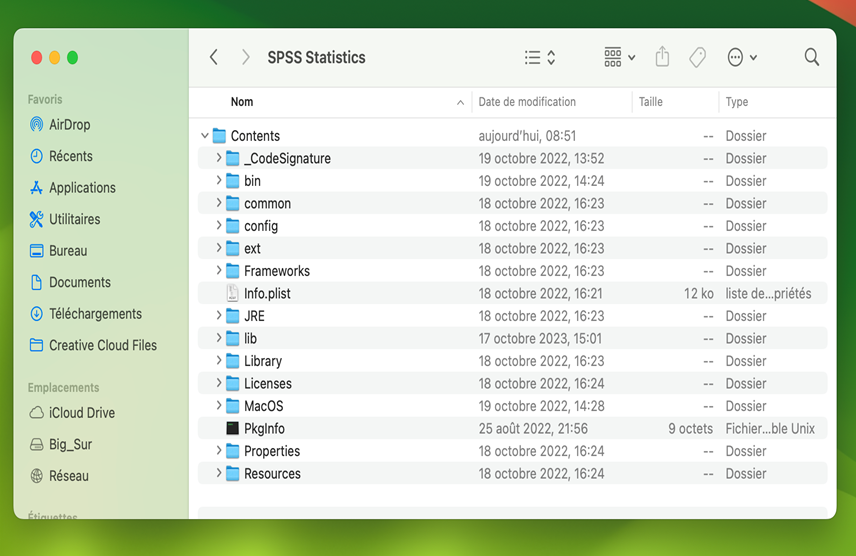Open the Utilitaires sidebar folder
856x556 pixels.
(x=74, y=219)
